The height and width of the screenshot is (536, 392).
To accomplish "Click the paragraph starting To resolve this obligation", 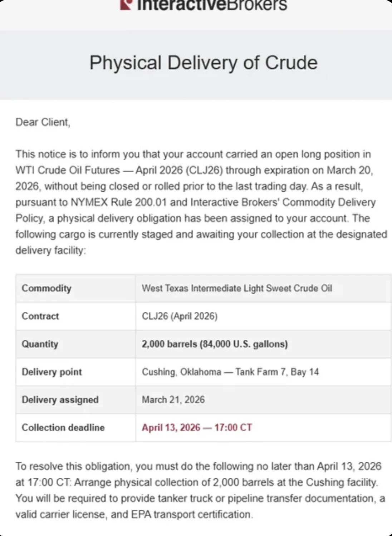I will (x=198, y=490).
